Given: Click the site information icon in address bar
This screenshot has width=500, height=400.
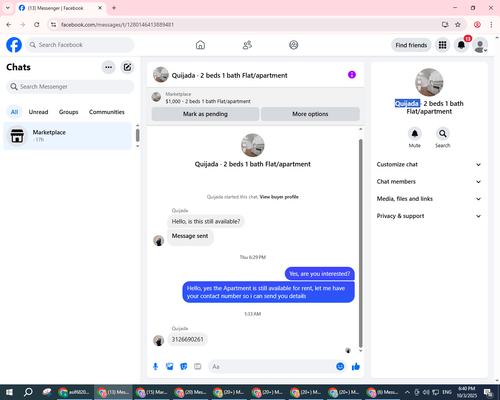Looking at the screenshot, I should pyautogui.click(x=53, y=25).
